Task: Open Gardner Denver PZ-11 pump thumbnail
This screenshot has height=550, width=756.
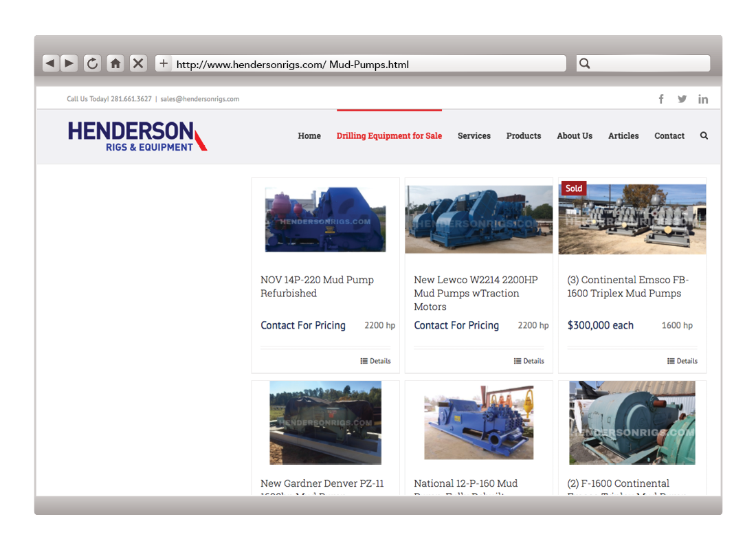Action: [326, 423]
